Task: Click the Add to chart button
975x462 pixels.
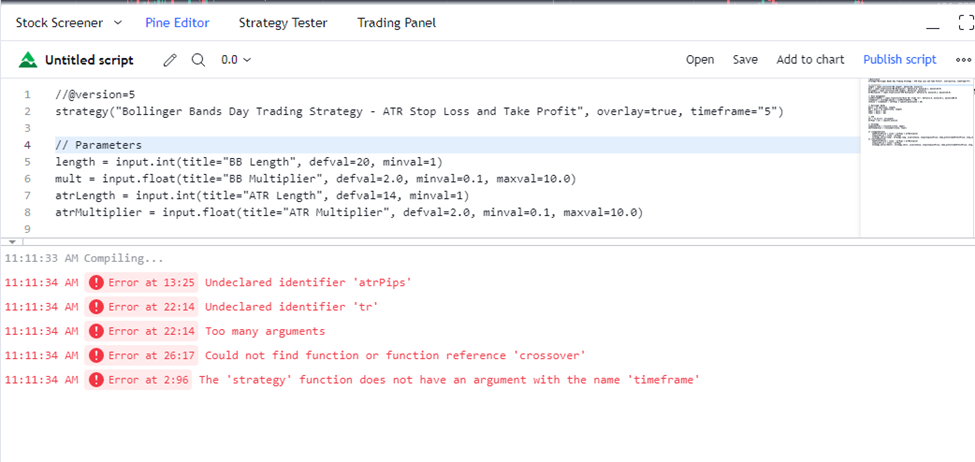Action: tap(810, 60)
